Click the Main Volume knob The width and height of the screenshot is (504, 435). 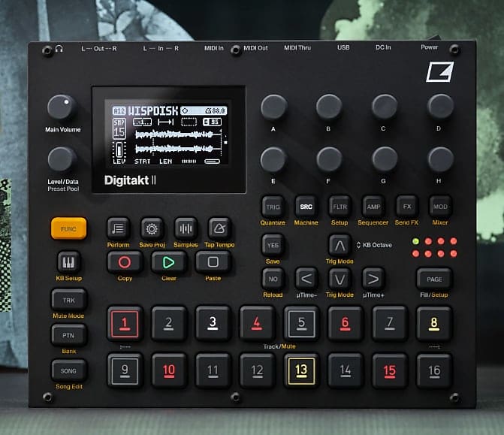pos(62,107)
